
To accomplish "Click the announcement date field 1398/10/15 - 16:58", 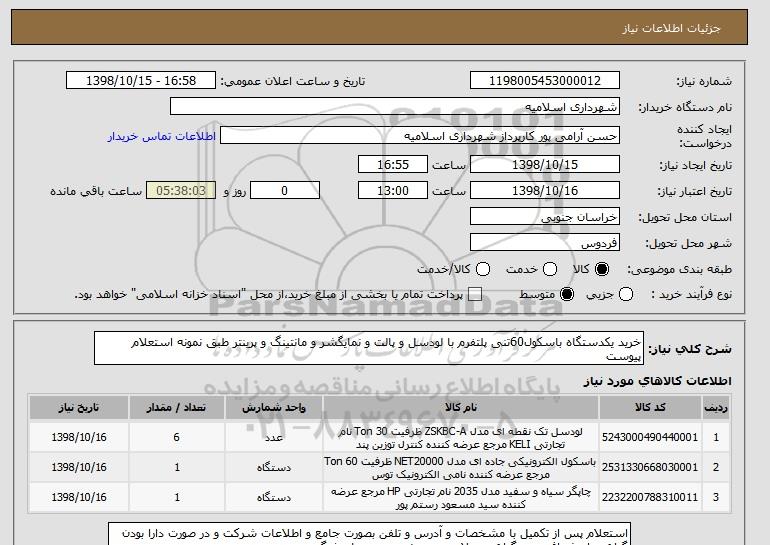I will tap(141, 81).
